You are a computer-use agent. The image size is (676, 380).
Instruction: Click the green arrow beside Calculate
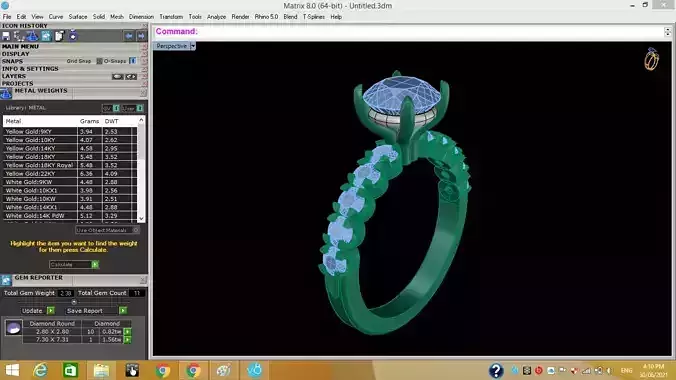(x=95, y=264)
